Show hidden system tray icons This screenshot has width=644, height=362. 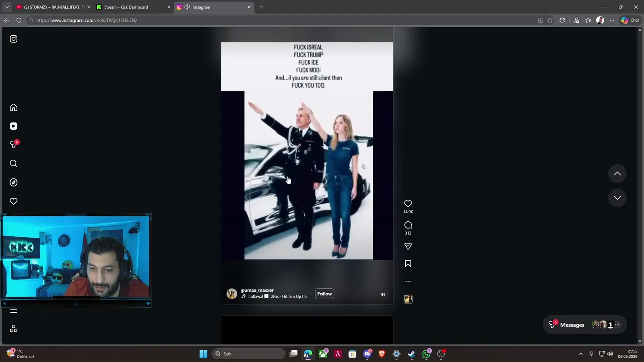pos(580,354)
